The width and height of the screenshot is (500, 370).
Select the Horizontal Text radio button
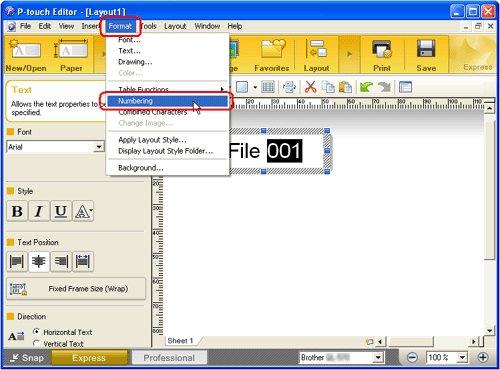click(x=36, y=332)
